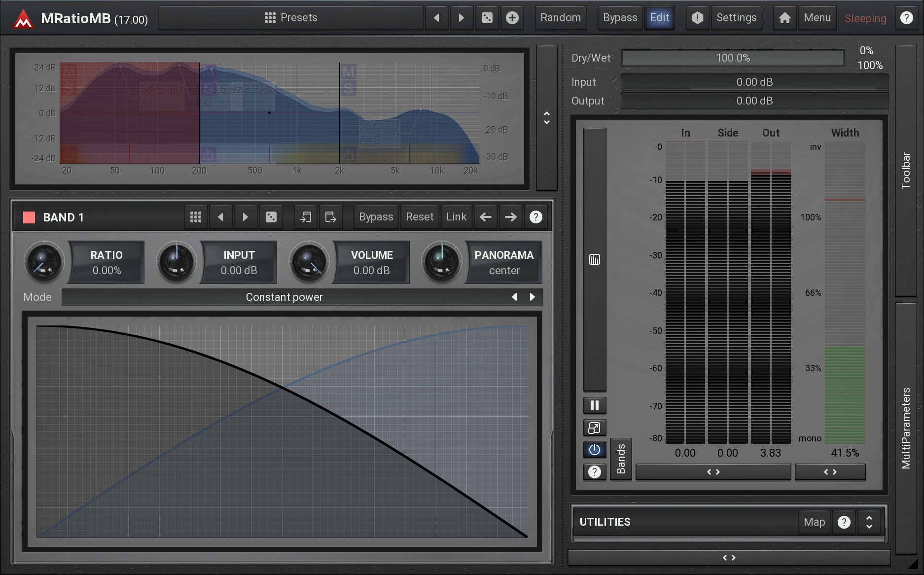Copy Band 1 settings icon

tap(306, 217)
